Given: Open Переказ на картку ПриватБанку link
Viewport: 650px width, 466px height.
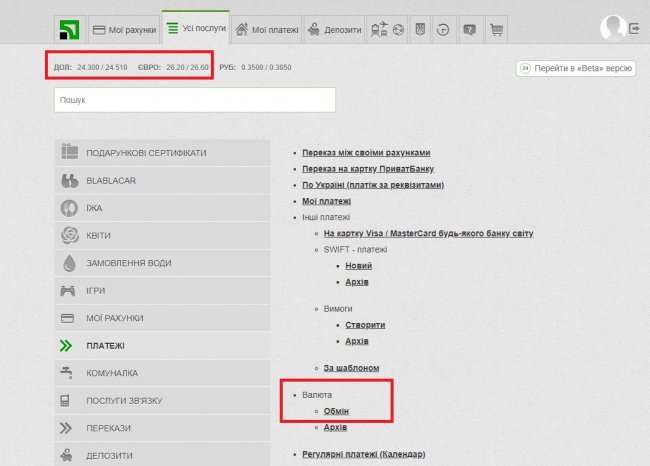Looking at the screenshot, I should [x=366, y=169].
